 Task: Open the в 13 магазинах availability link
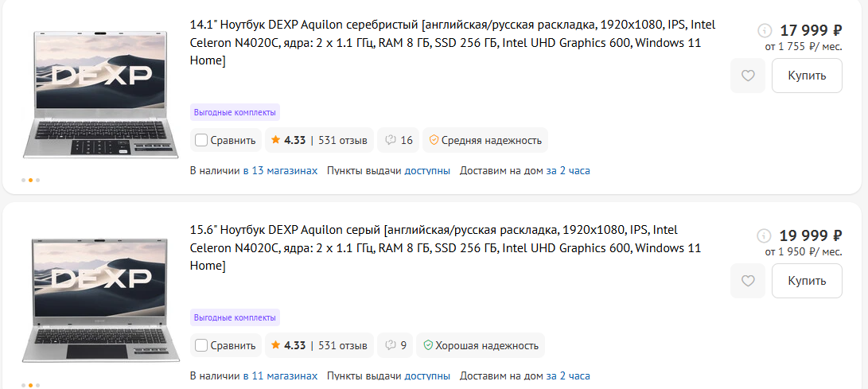point(280,170)
